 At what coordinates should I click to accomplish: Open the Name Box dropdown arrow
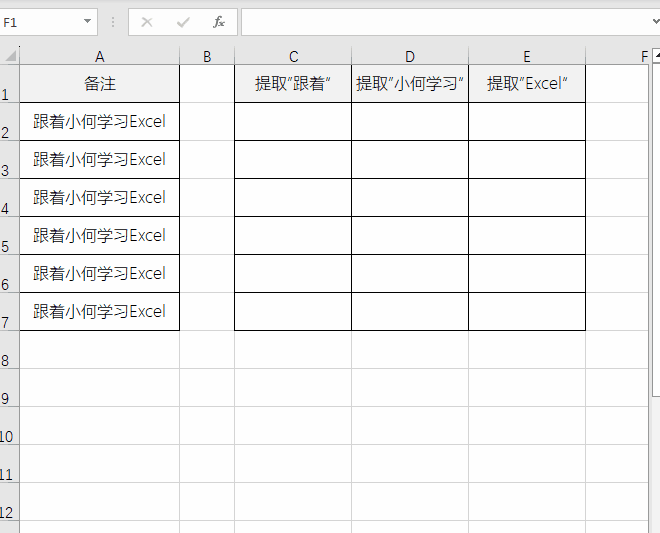(x=88, y=21)
